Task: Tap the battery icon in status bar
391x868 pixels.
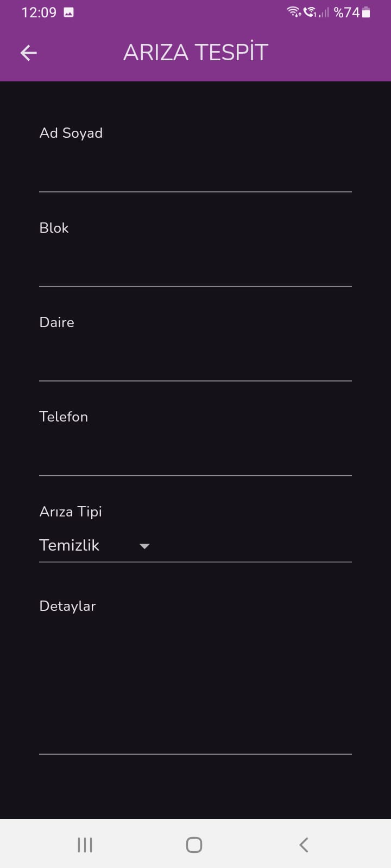Action: pos(367,12)
